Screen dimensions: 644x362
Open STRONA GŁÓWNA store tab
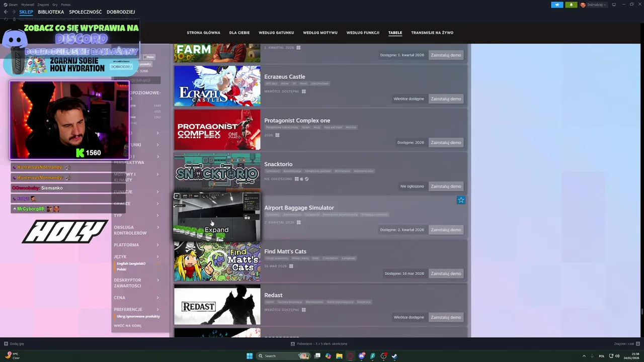pos(203,33)
